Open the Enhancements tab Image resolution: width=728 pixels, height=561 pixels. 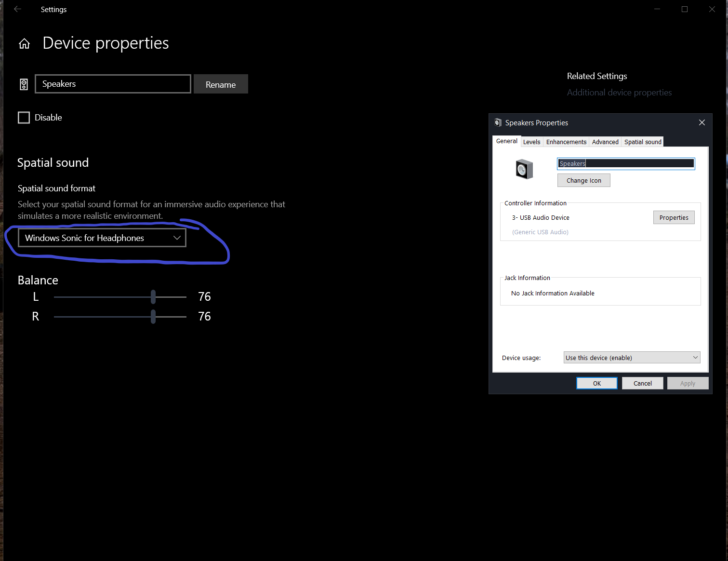click(566, 142)
